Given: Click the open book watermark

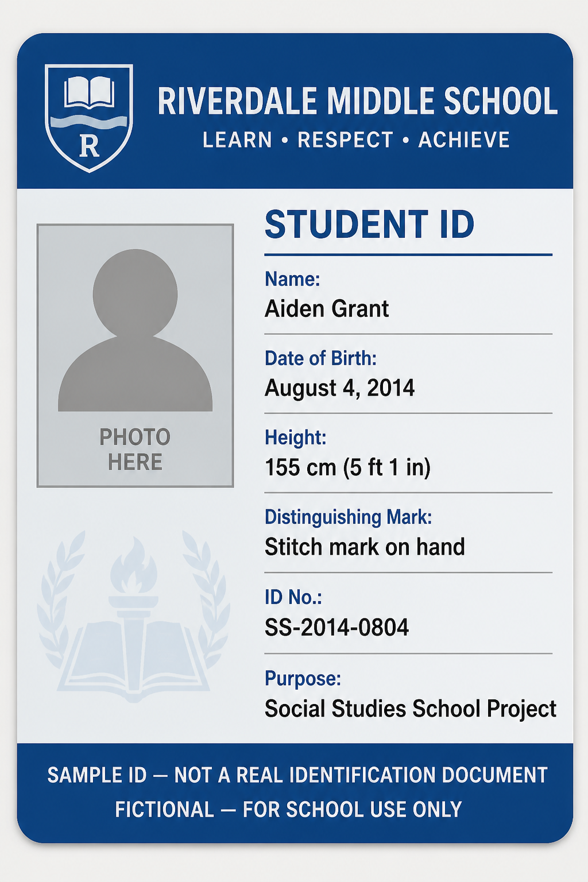Looking at the screenshot, I should point(133,660).
